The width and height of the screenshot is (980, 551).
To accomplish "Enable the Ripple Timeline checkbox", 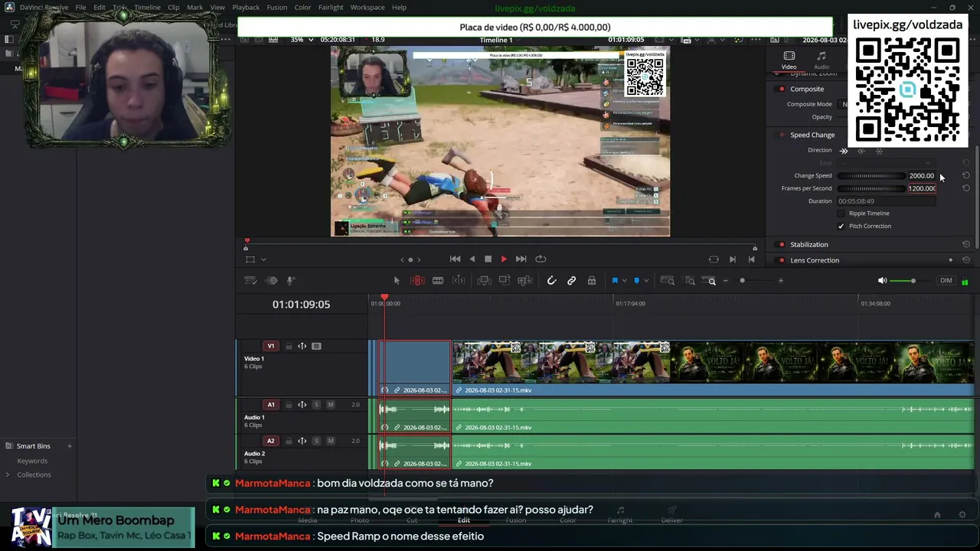I will click(x=841, y=214).
